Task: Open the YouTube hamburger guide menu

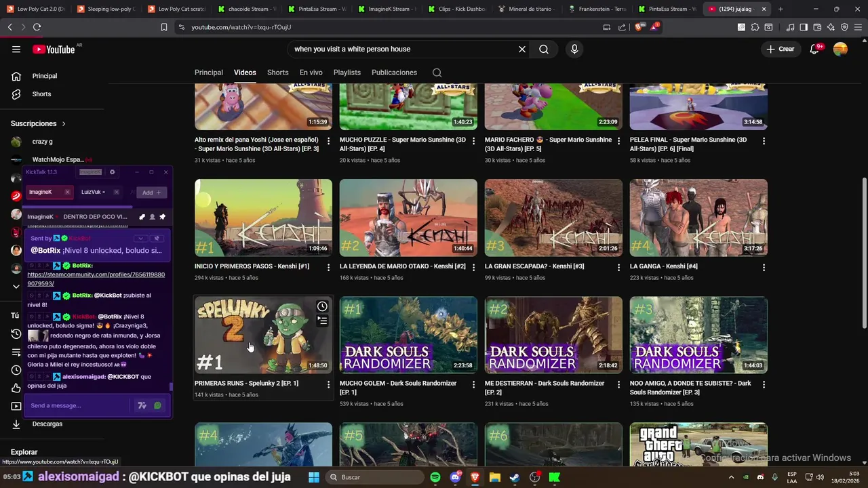Action: click(16, 49)
